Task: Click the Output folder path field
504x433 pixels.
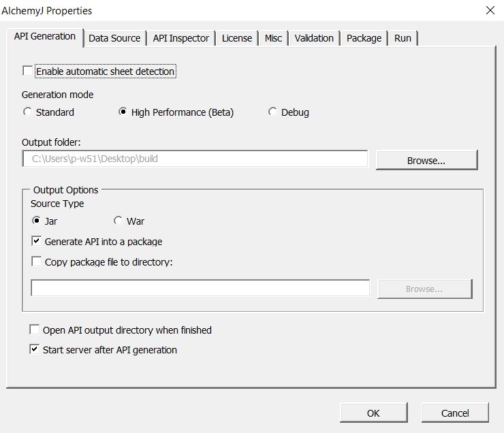Action: (195, 159)
